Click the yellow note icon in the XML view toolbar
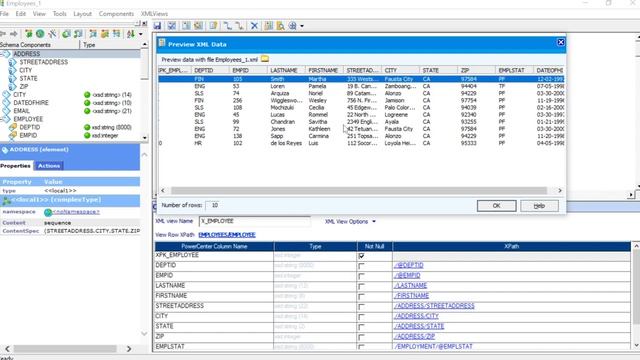 [x=213, y=26]
